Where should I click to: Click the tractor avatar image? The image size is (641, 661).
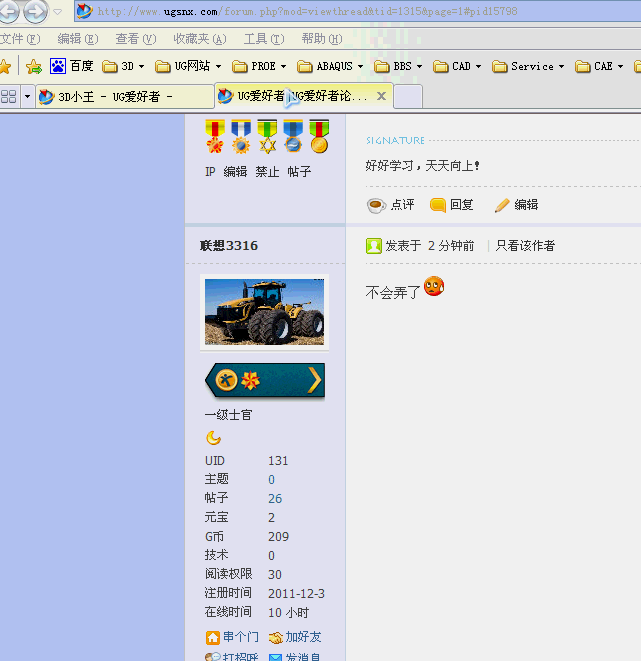(264, 312)
